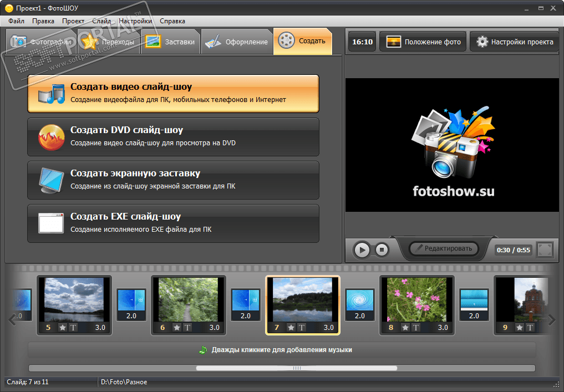Open the Проект menu
564x392 pixels.
pos(73,21)
